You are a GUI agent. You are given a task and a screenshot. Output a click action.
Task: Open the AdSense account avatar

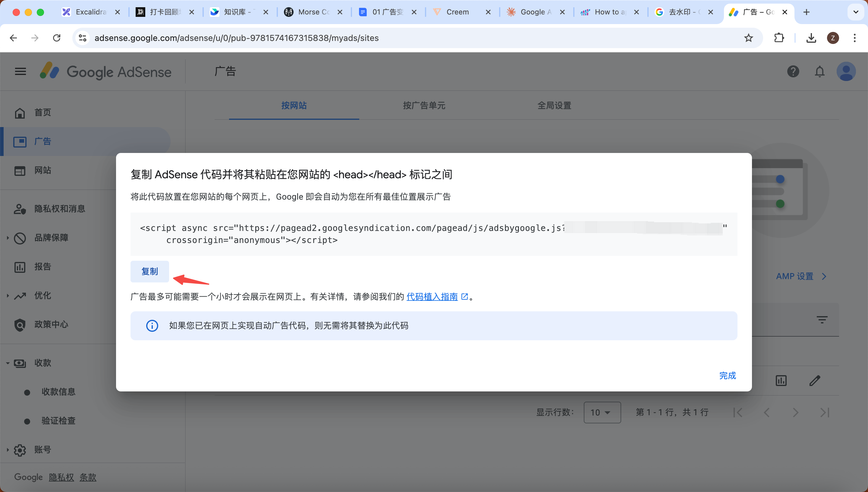pyautogui.click(x=846, y=71)
